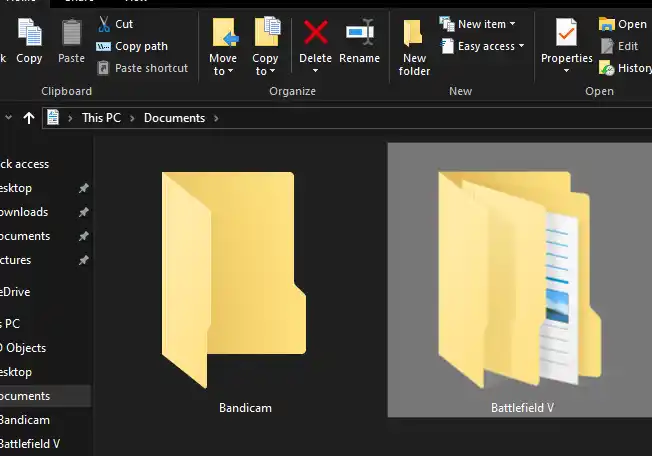Choose Copy path in the ribbon
The width and height of the screenshot is (652, 456).
click(x=132, y=46)
